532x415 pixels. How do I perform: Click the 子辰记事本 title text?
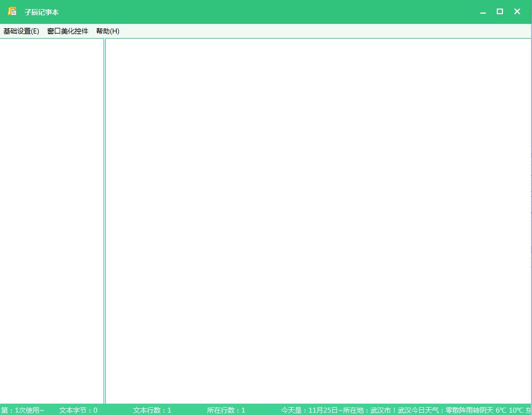pos(42,12)
